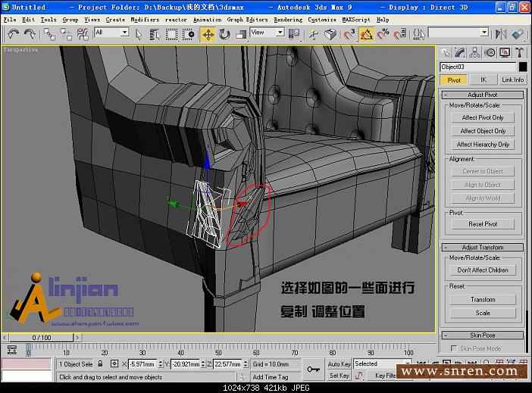Screen dimensions: 532x393
Task: Switch to the Display command panel tab
Action: point(505,52)
